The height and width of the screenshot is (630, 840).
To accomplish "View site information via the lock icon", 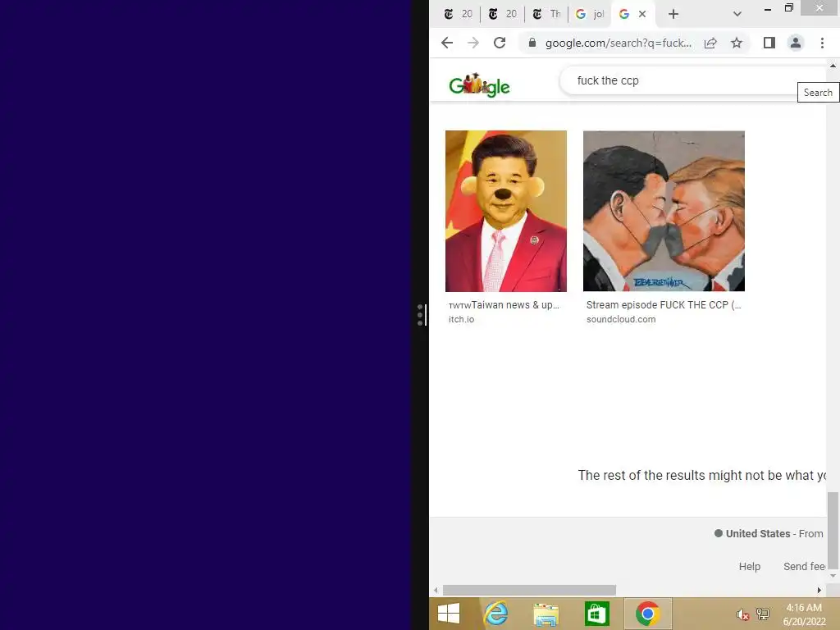I will click(532, 43).
